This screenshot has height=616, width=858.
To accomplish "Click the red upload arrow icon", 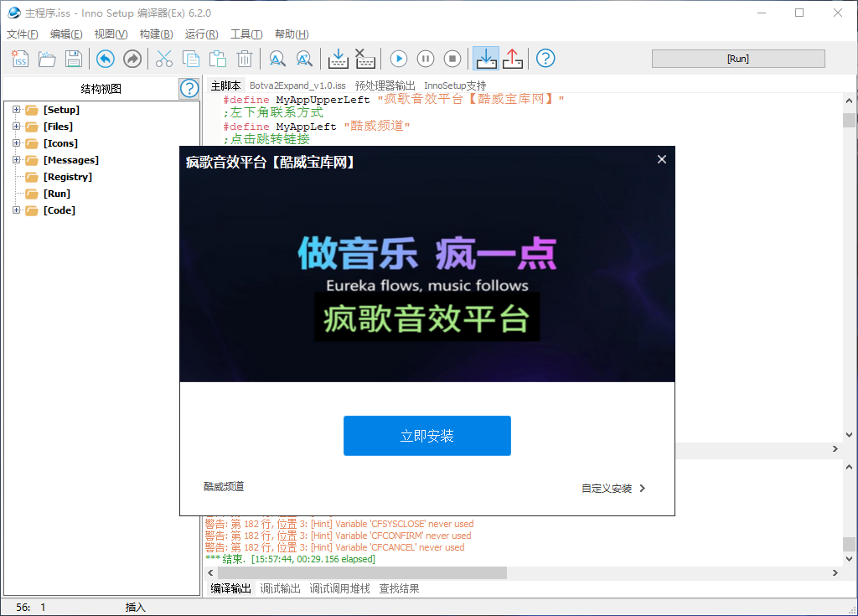I will [513, 59].
